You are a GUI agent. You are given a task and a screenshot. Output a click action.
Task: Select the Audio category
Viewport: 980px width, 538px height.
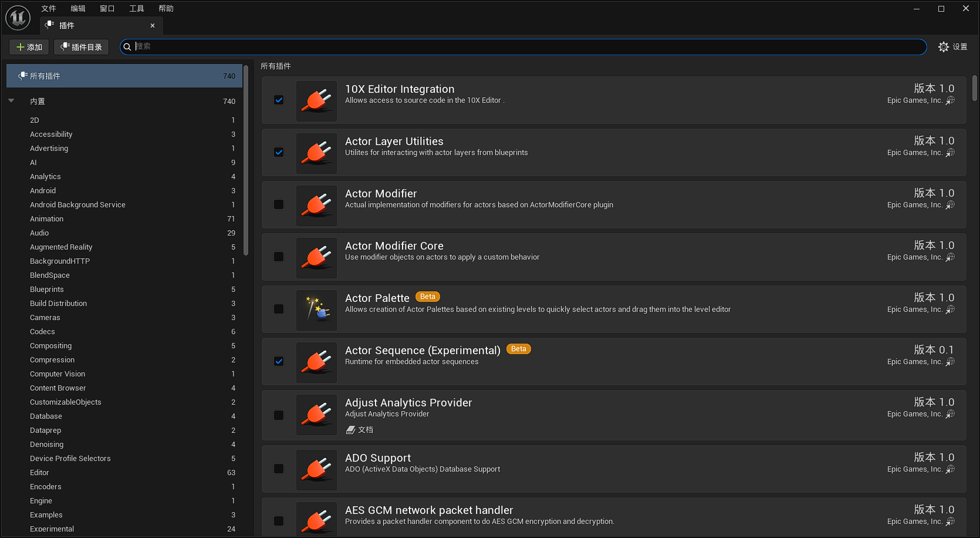pos(124,233)
